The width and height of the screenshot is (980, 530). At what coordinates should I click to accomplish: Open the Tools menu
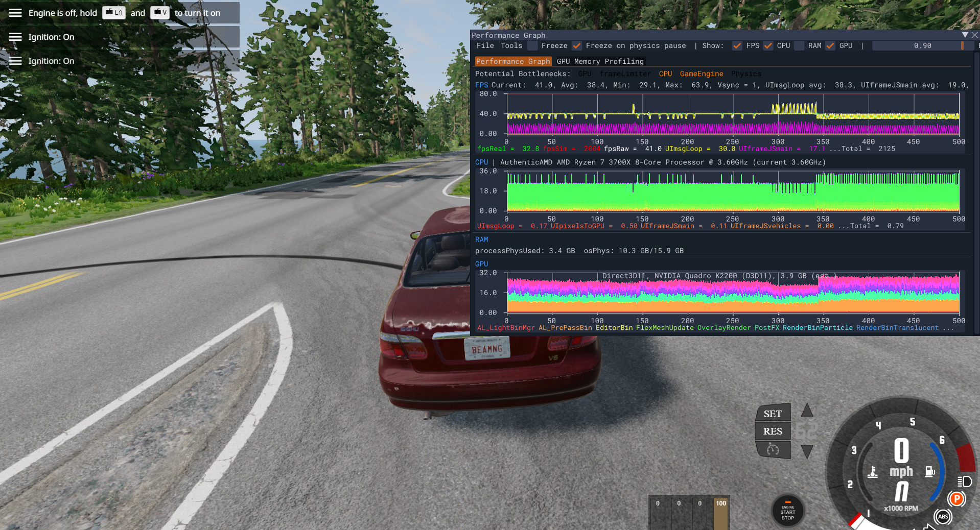(511, 46)
